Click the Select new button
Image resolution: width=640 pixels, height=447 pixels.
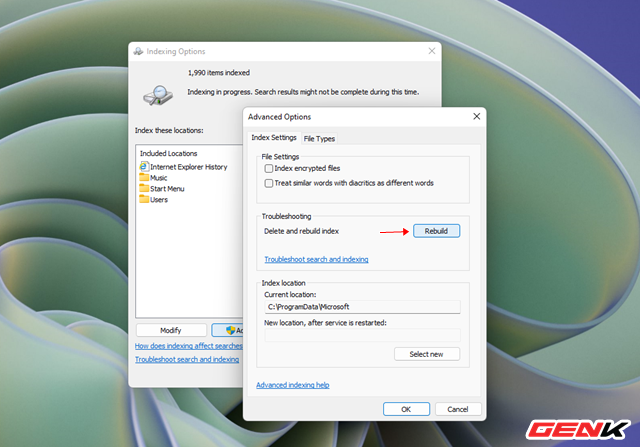tap(427, 354)
